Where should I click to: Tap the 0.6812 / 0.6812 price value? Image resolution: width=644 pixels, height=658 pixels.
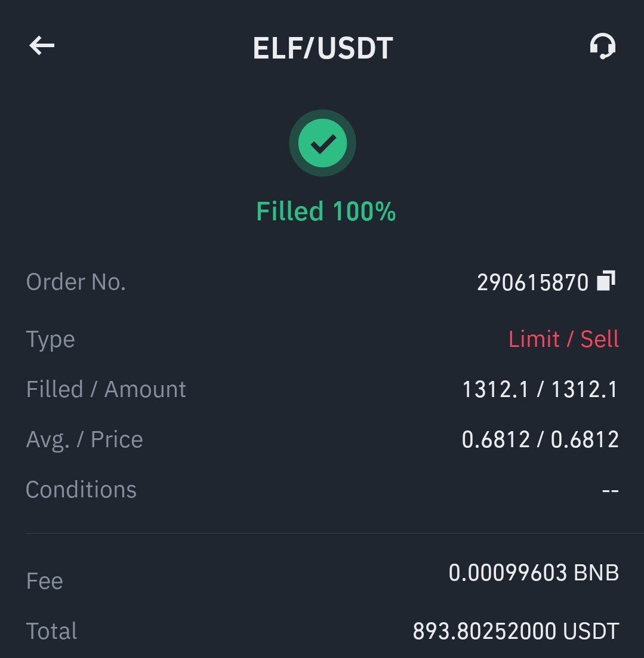[x=540, y=439]
